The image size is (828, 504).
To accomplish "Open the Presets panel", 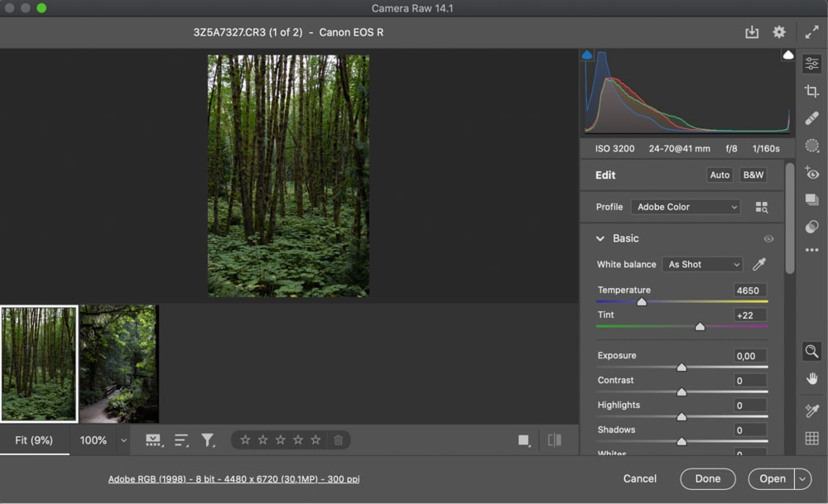I will click(811, 199).
